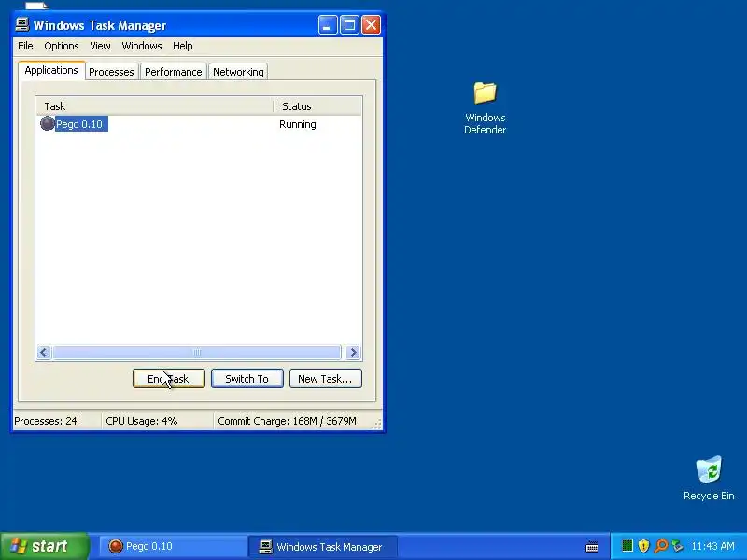The width and height of the screenshot is (747, 560).
Task: Maximize the Task Manager window
Action: point(349,25)
